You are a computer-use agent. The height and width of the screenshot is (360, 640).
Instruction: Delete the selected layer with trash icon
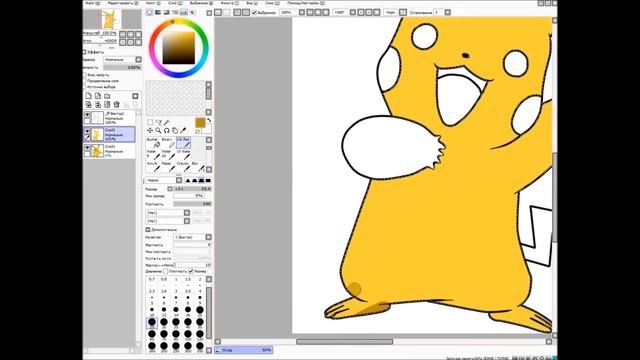(117, 105)
